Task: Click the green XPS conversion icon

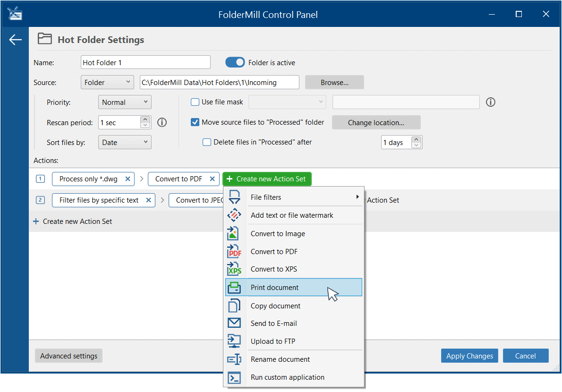Action: [x=234, y=269]
